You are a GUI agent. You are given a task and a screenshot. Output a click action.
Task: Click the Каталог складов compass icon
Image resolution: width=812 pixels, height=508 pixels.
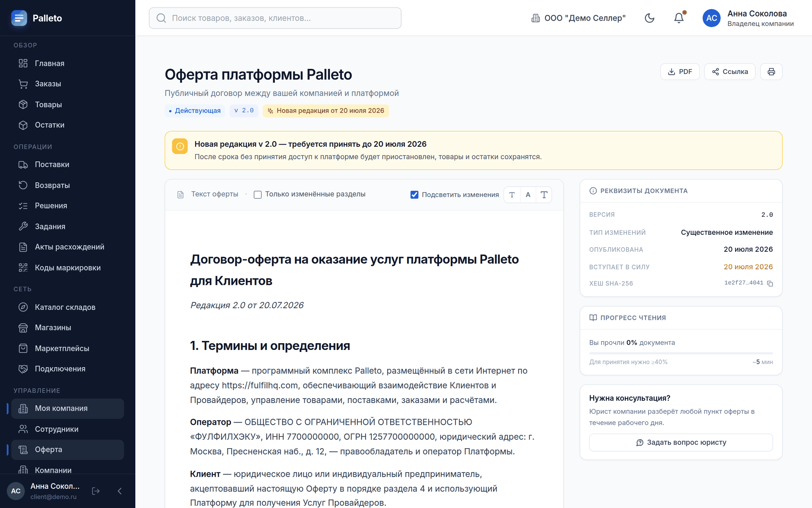(23, 307)
